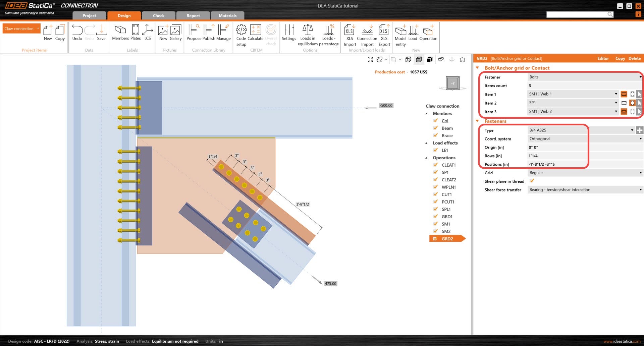Click the Editor button

point(603,58)
